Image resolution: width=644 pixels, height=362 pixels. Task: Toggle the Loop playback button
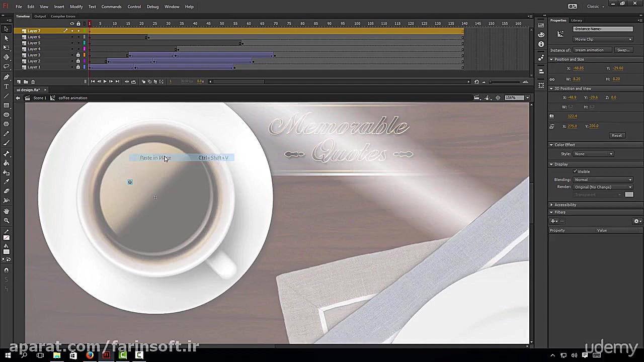point(133,81)
